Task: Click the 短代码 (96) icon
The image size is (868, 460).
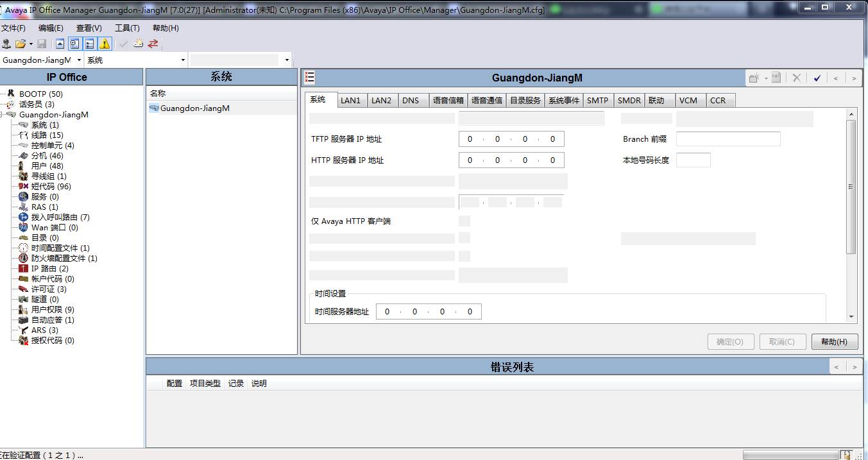Action: pos(24,187)
